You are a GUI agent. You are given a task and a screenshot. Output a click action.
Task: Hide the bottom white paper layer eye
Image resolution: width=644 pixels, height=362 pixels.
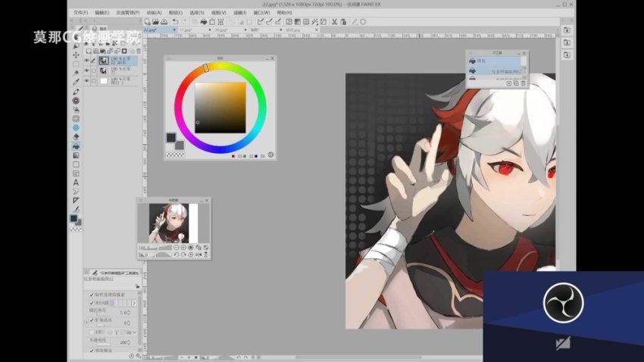pyautogui.click(x=86, y=81)
